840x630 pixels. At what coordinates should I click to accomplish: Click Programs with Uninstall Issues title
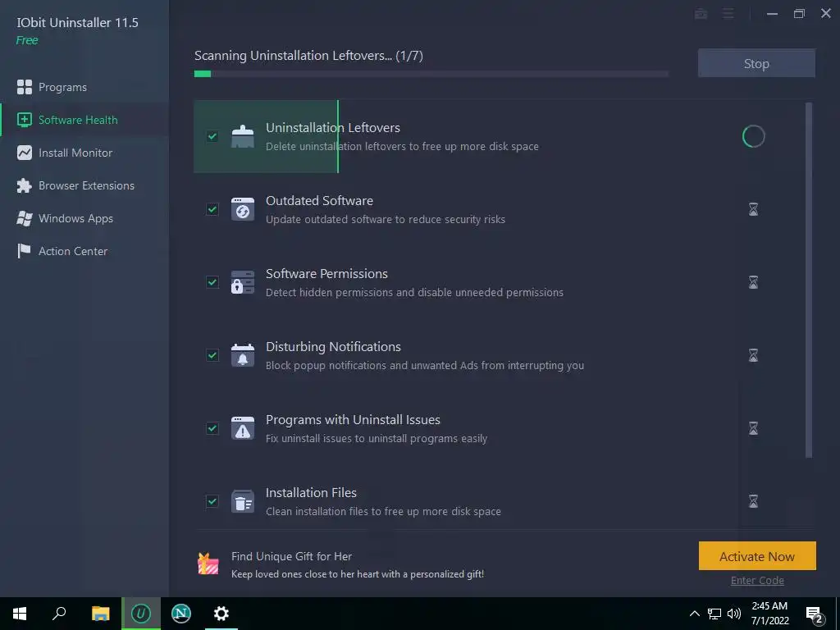coord(353,419)
